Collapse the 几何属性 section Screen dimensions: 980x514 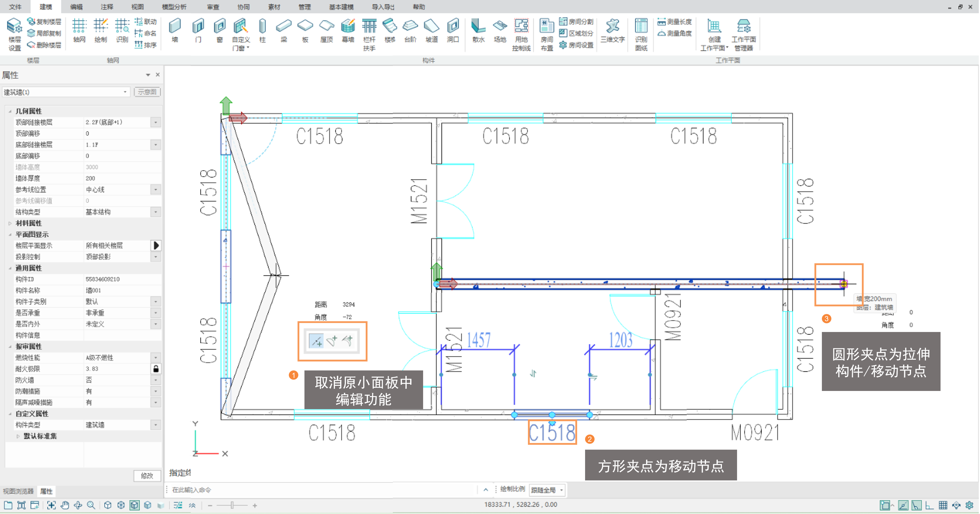(x=10, y=111)
